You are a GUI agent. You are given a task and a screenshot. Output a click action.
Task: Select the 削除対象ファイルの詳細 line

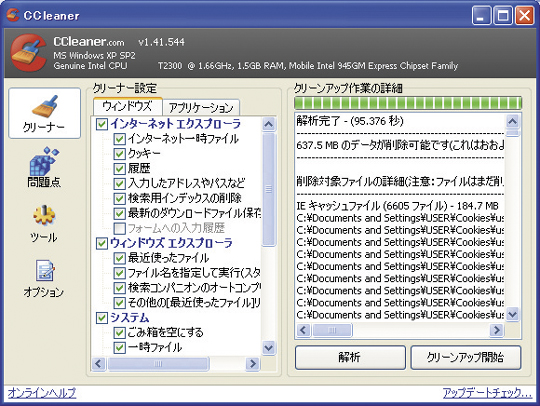point(400,181)
